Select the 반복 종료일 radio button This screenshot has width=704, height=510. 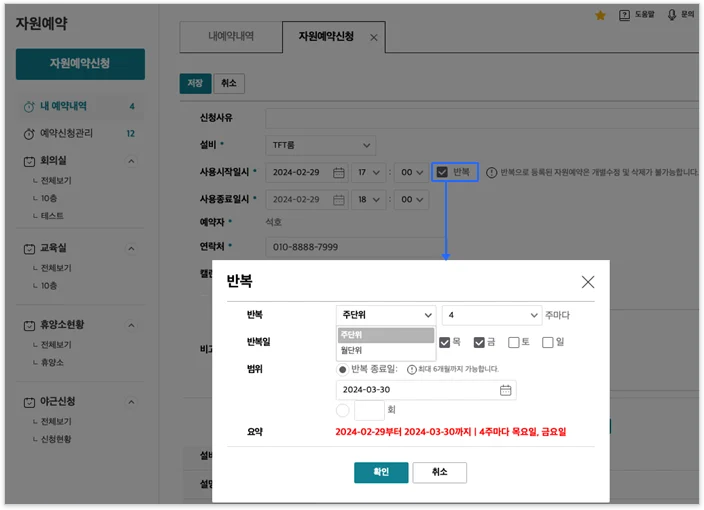click(343, 369)
